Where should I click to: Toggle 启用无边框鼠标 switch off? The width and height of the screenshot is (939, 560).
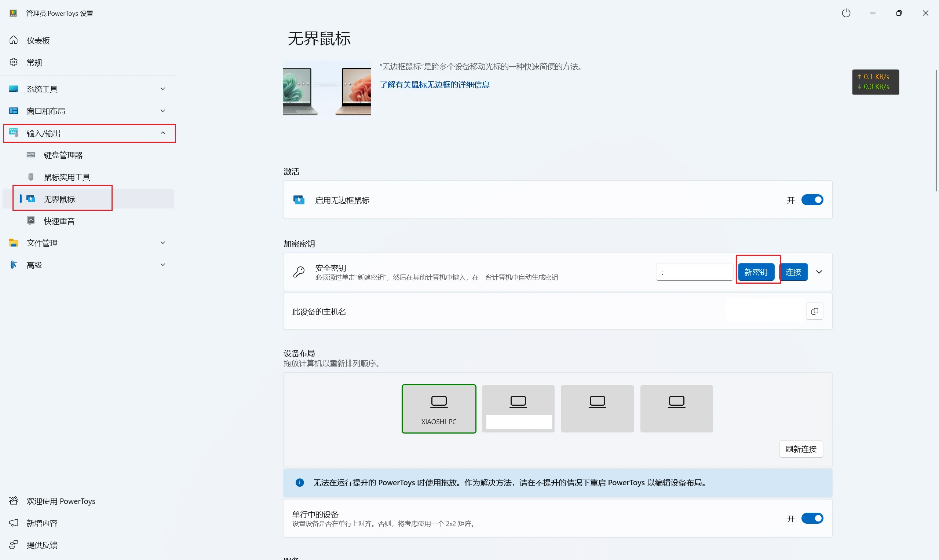click(812, 200)
